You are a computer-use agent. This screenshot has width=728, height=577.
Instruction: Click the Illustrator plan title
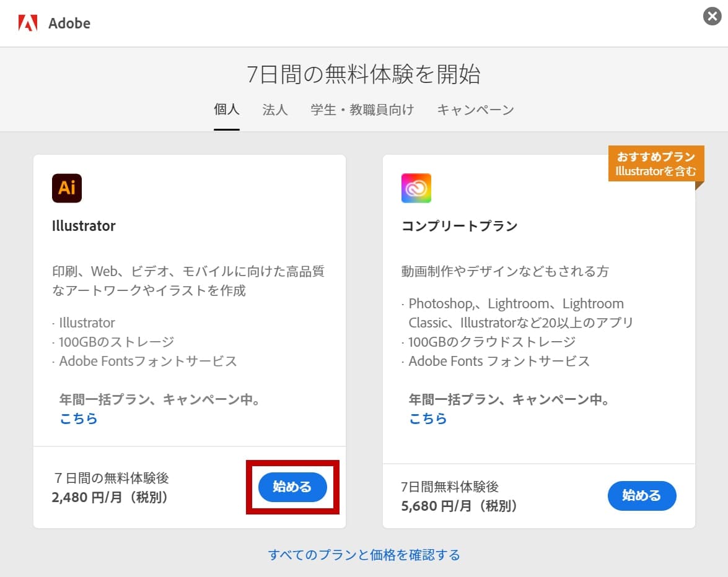(84, 226)
